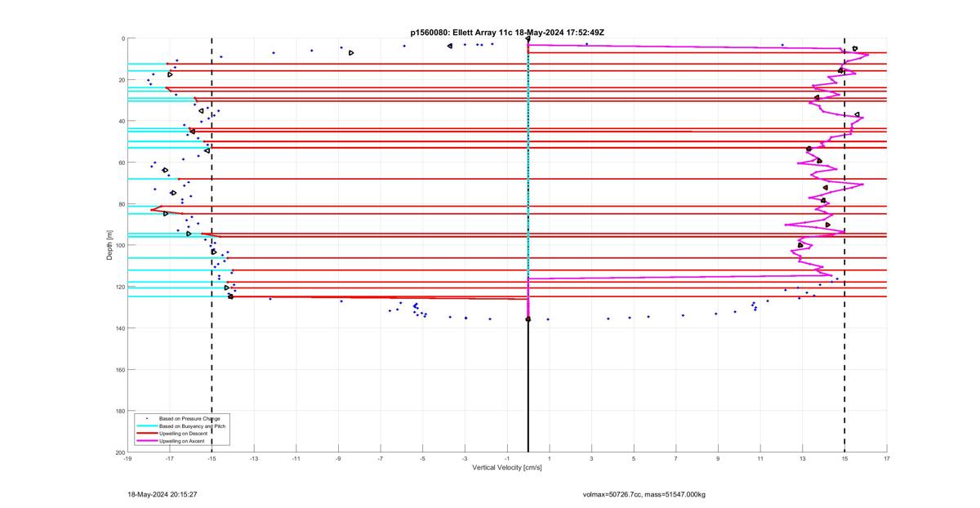Click x-axis tick label '-7'
The height and width of the screenshot is (508, 980).
pos(381,459)
